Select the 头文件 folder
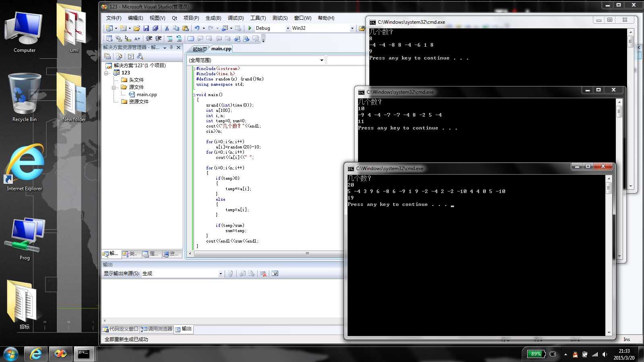 [x=132, y=80]
